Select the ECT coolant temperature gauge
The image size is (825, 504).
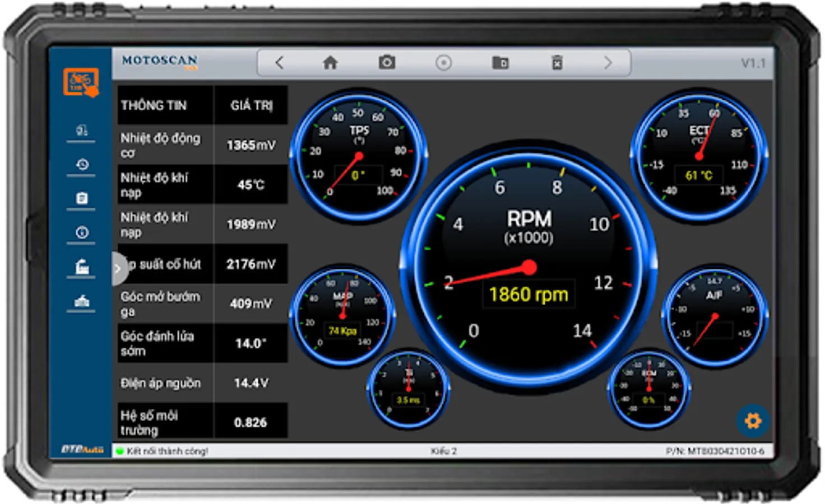click(698, 155)
